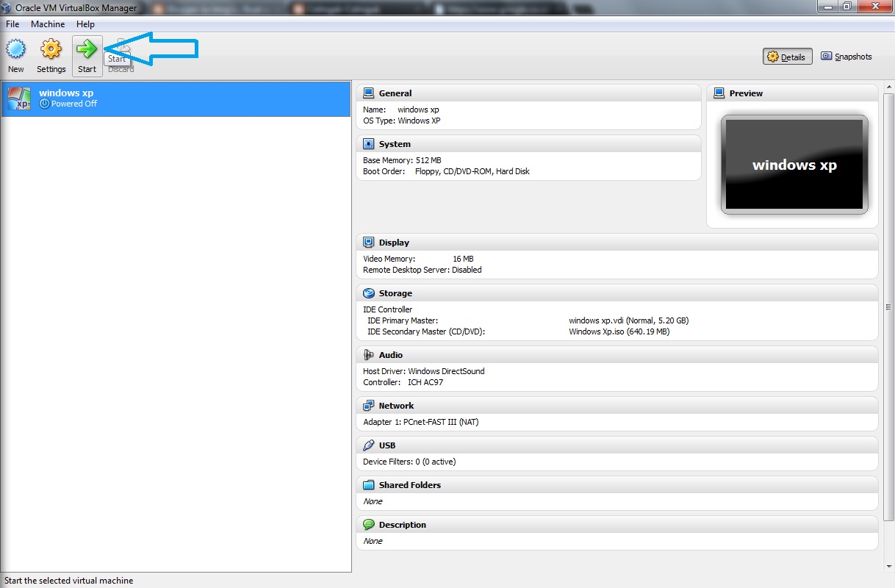The image size is (895, 588).
Task: Start the selected VM with green arrow
Action: coord(87,49)
